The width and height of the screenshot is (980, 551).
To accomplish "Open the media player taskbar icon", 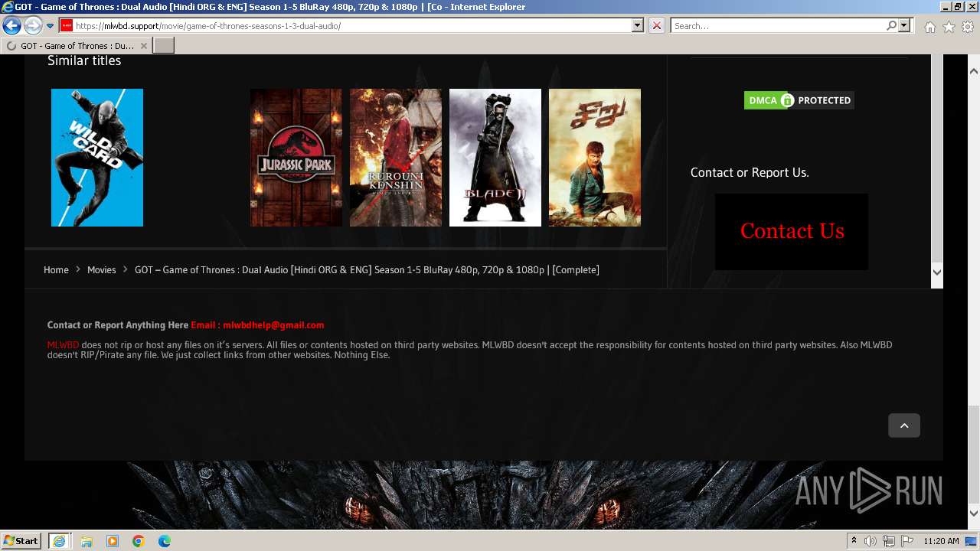I will pyautogui.click(x=113, y=541).
